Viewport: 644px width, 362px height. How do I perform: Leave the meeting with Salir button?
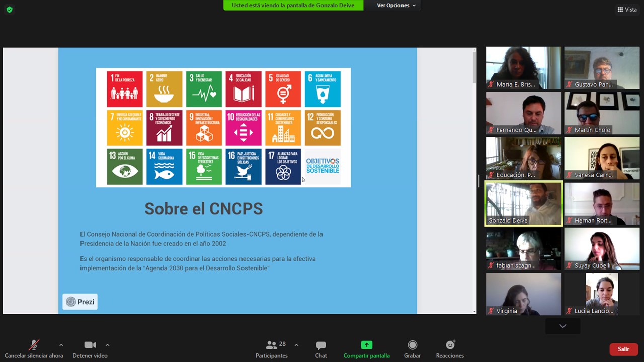623,349
